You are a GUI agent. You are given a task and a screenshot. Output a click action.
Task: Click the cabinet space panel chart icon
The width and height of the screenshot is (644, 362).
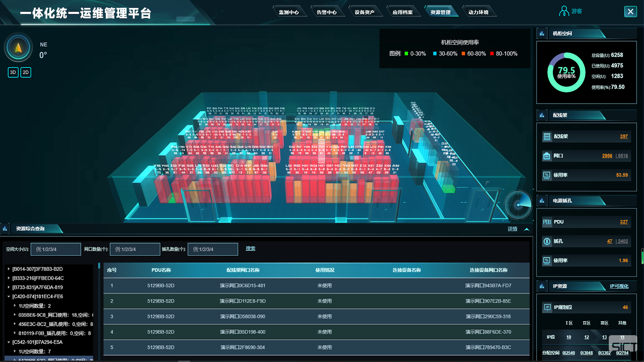coord(542,34)
